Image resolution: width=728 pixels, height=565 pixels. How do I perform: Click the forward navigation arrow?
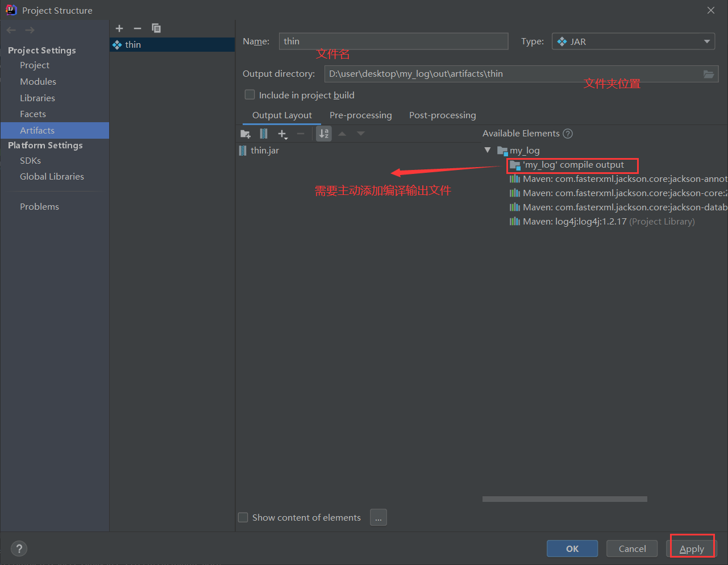coord(30,30)
